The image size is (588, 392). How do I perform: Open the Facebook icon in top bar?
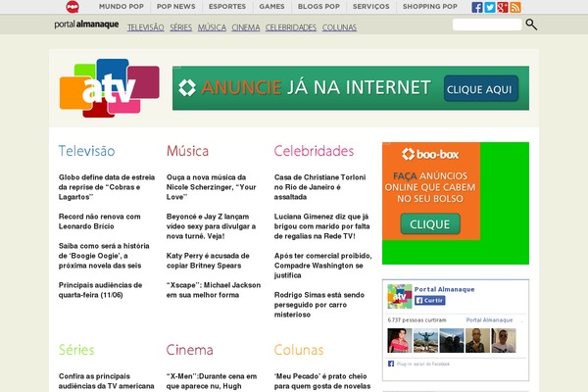[x=477, y=7]
